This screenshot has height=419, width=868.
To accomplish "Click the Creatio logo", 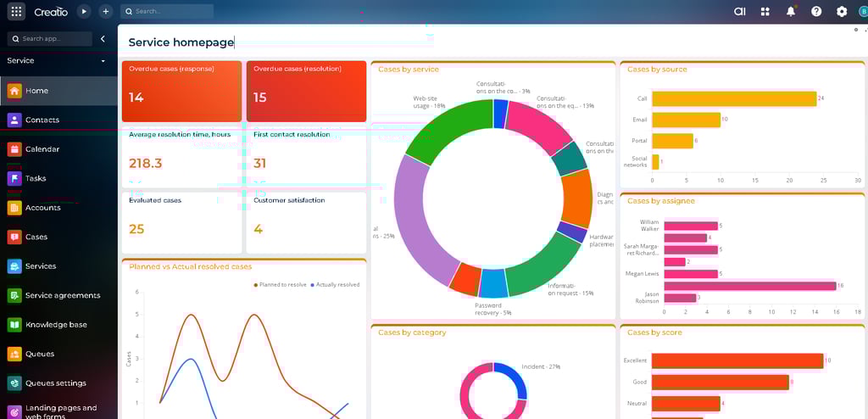I will [x=51, y=12].
